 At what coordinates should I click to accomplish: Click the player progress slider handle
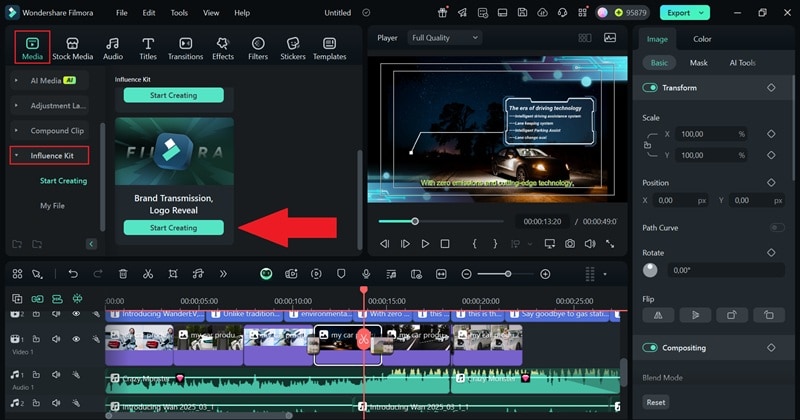pos(415,221)
